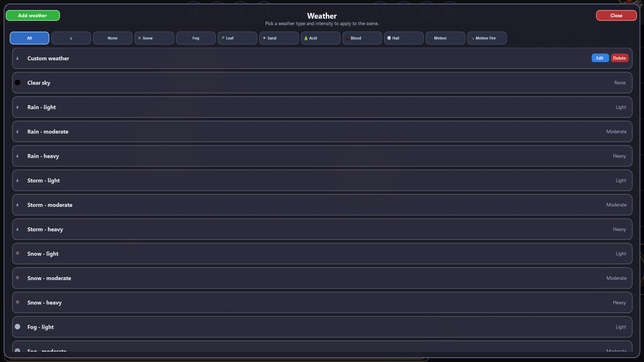
Task: Click the droplet icon beside Custom weather
Action: point(18,58)
